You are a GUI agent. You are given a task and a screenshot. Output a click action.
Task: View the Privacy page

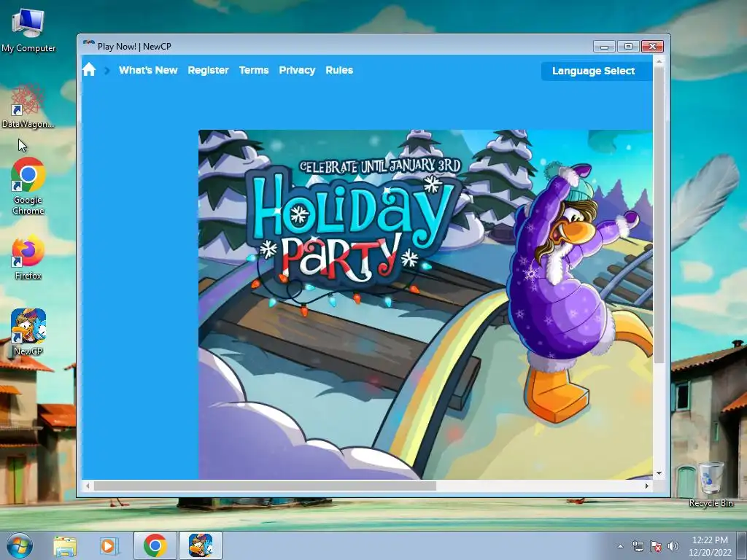point(298,70)
